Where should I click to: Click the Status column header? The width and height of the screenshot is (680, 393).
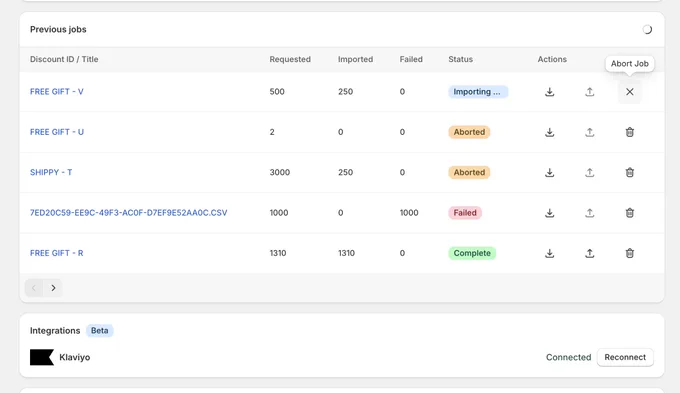461,59
